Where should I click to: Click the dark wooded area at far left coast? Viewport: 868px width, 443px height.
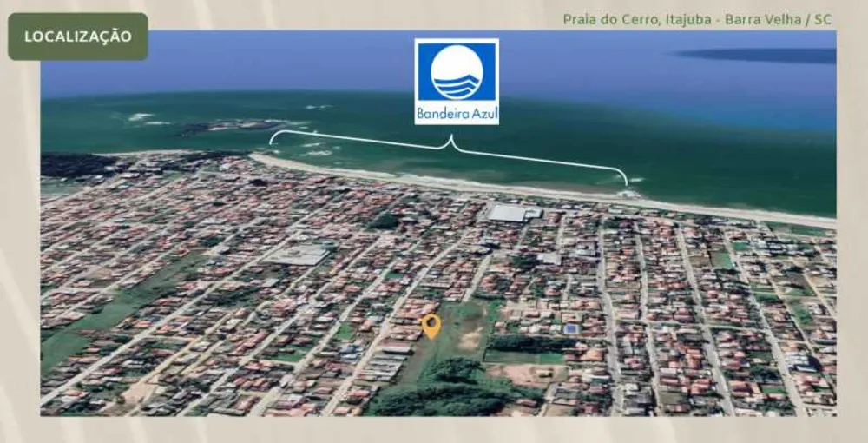point(77,165)
